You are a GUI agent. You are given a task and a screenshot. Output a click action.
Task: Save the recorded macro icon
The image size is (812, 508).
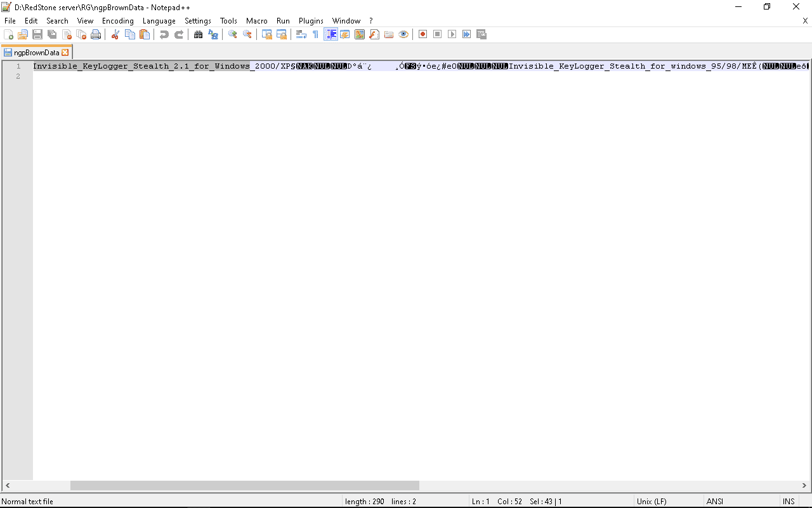pyautogui.click(x=481, y=34)
